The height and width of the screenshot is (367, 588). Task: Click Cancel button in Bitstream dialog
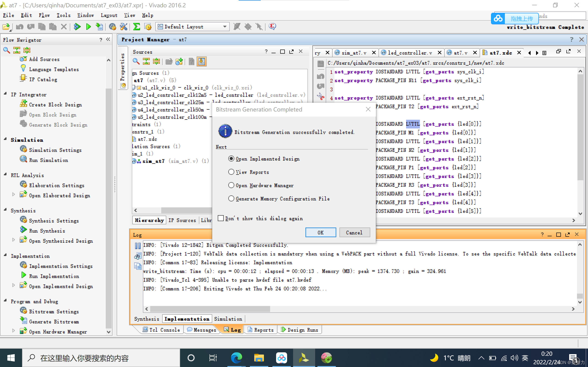click(x=354, y=233)
